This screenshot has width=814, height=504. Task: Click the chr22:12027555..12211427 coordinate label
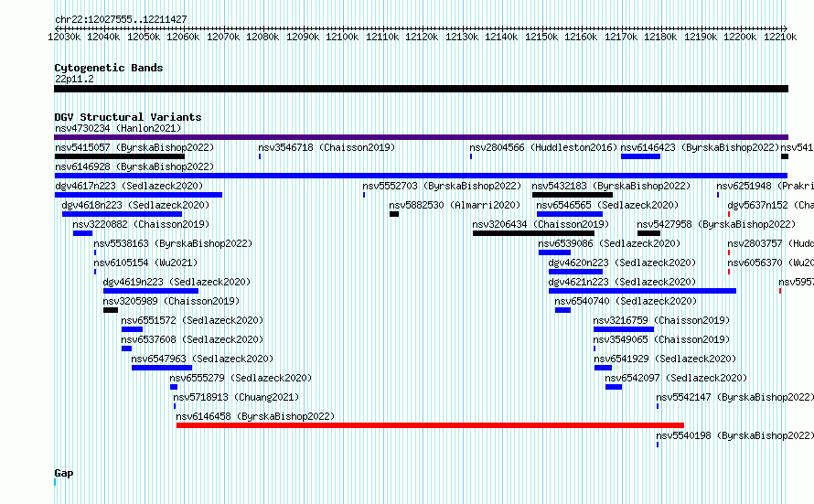tap(121, 19)
